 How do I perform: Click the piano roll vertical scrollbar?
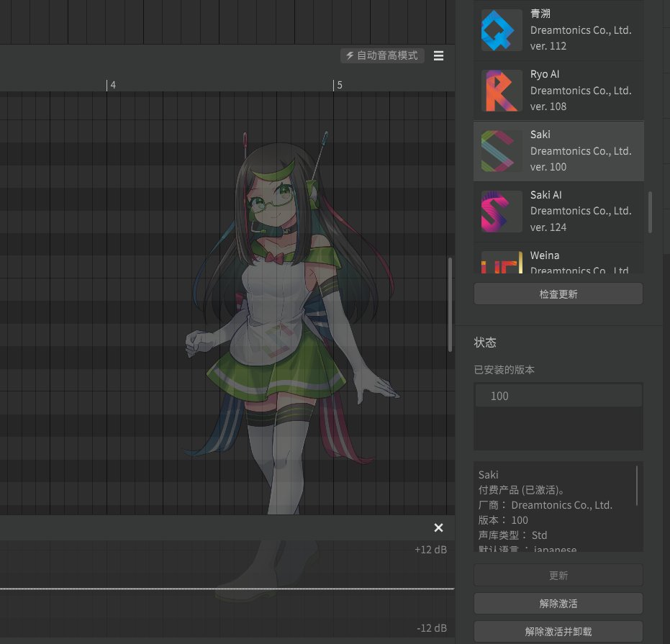[x=450, y=304]
